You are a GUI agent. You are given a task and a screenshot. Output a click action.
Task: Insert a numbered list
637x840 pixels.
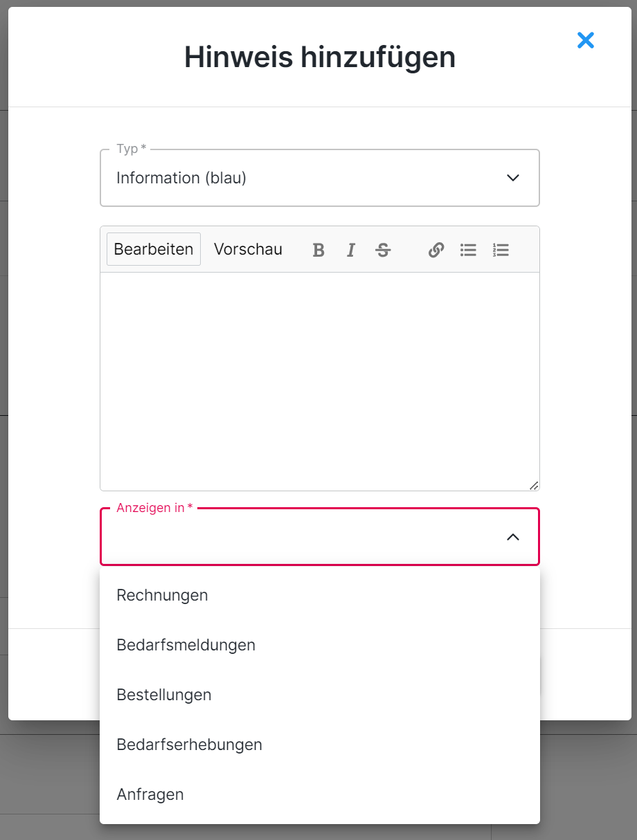pos(501,250)
